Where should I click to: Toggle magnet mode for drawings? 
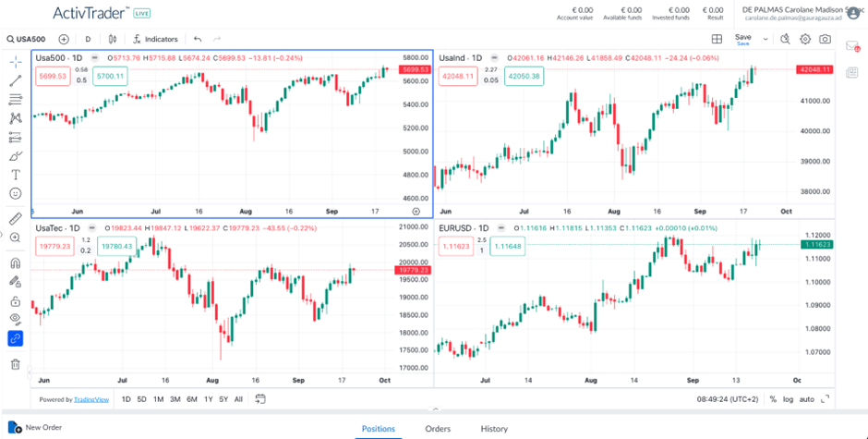(x=16, y=262)
